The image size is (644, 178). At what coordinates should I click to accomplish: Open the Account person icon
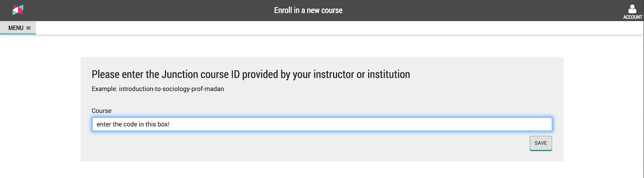pyautogui.click(x=632, y=9)
